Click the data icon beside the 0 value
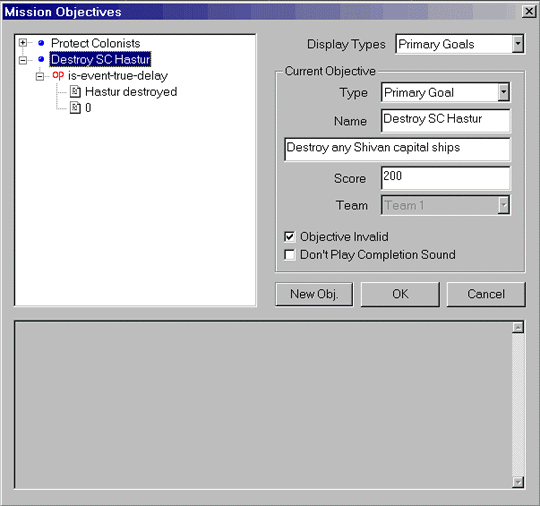This screenshot has height=506, width=540. click(x=75, y=107)
